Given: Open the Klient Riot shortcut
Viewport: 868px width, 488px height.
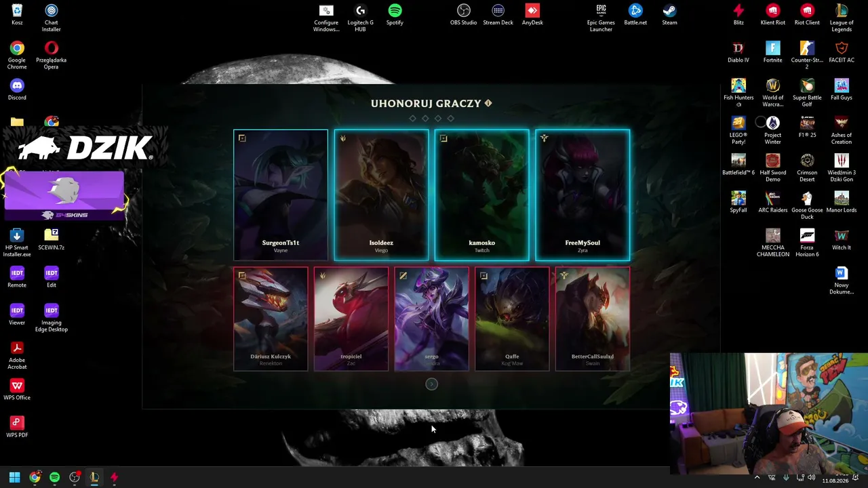Looking at the screenshot, I should (773, 14).
